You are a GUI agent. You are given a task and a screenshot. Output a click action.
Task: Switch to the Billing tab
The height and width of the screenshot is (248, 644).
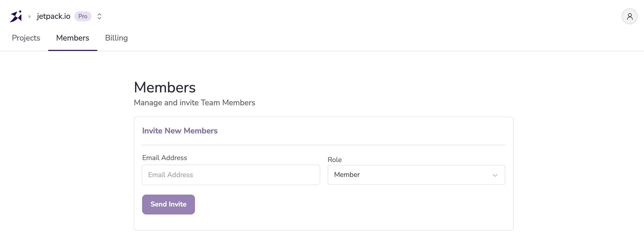click(x=116, y=38)
